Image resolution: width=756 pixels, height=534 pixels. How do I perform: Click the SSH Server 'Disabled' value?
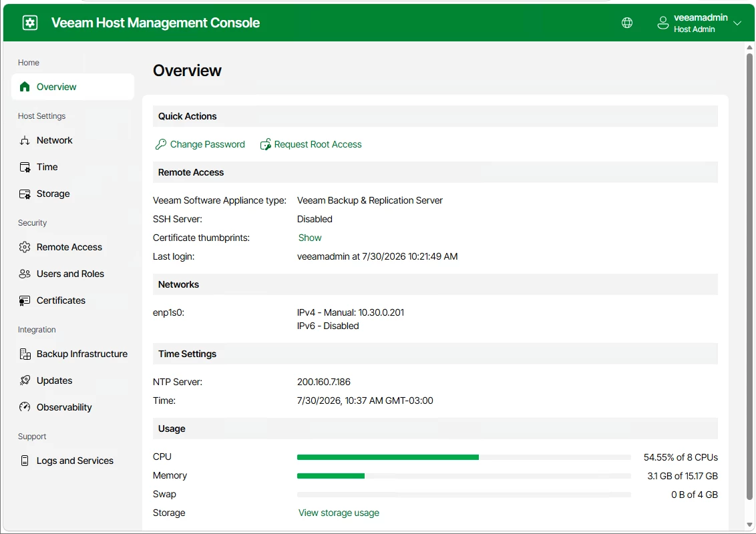click(x=315, y=220)
